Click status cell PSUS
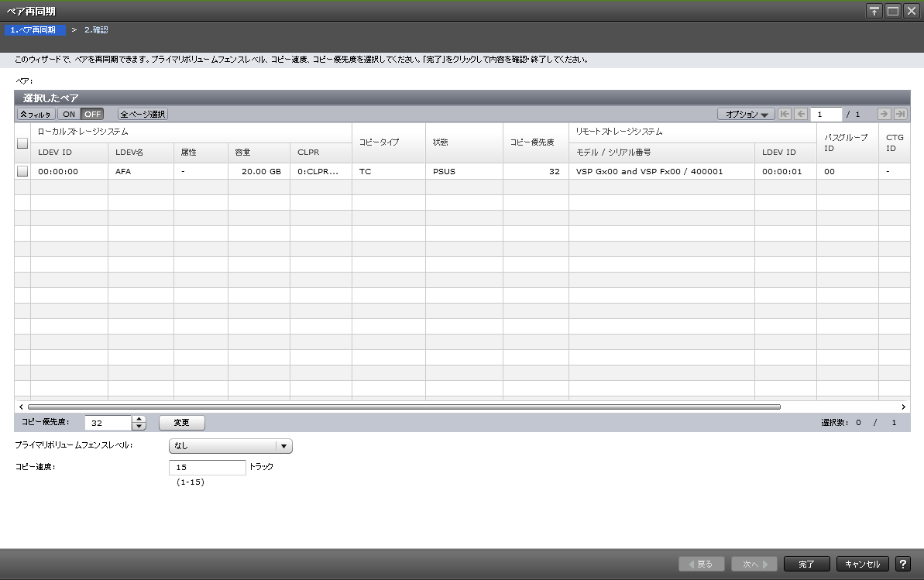This screenshot has height=580, width=924. [x=464, y=172]
